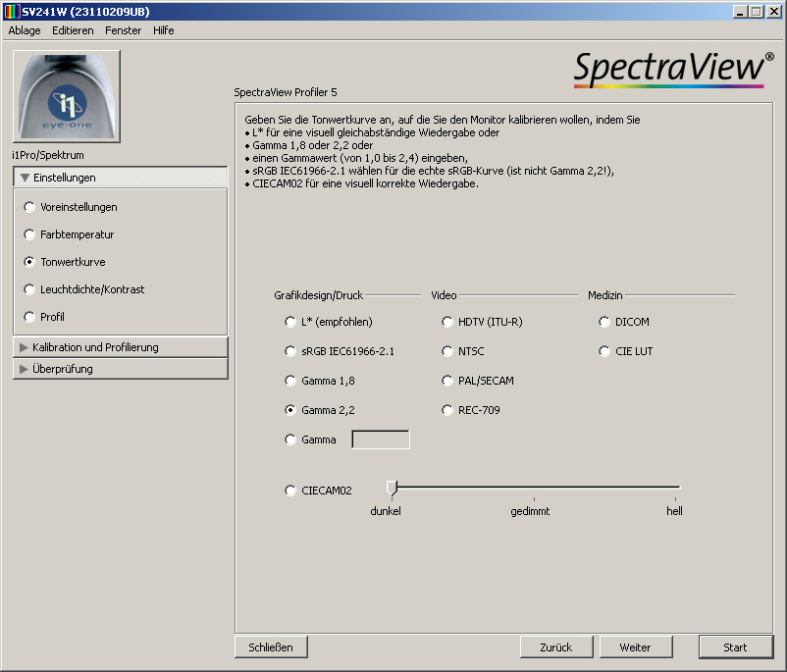The image size is (787, 672).
Task: Maximize the SV241W window
Action: click(x=757, y=12)
